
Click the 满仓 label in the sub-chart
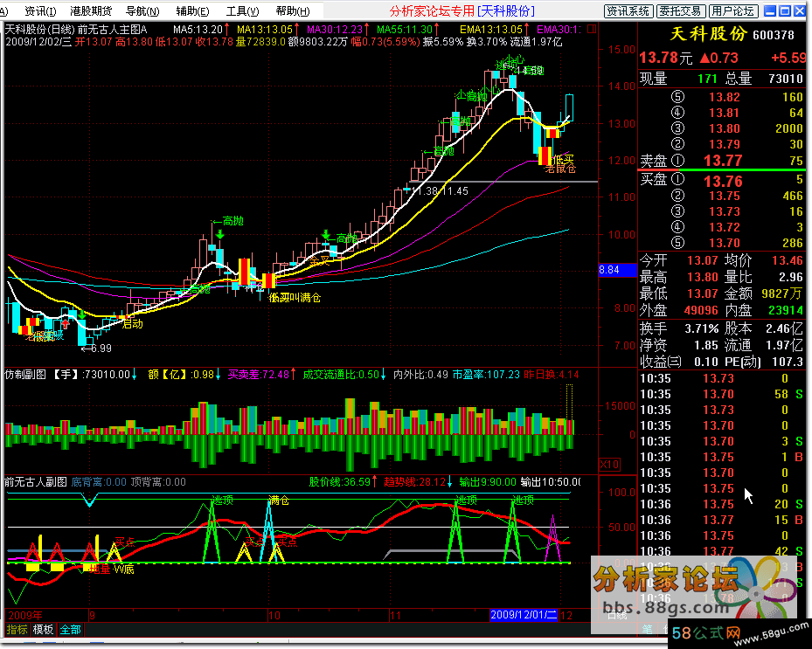coord(279,500)
